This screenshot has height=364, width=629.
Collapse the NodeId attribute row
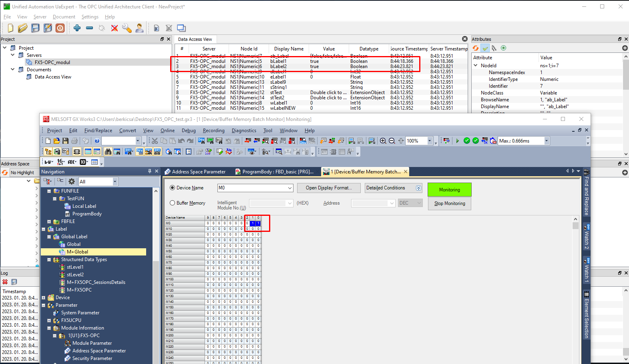click(x=476, y=65)
